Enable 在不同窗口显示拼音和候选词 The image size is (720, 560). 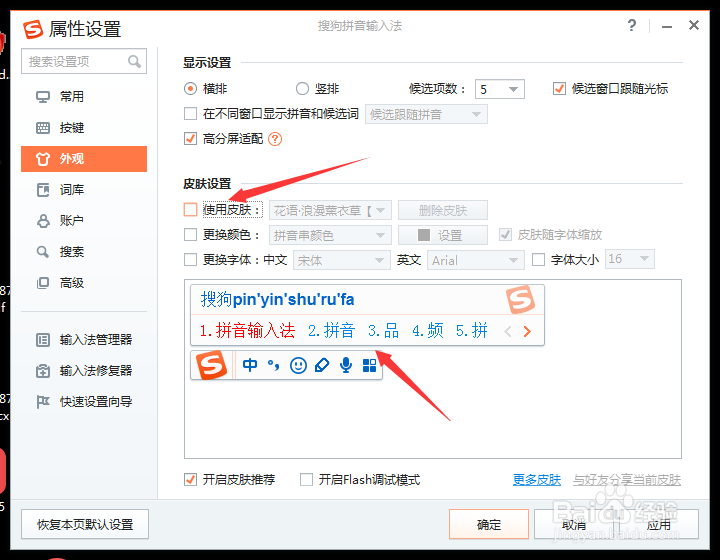coord(191,113)
